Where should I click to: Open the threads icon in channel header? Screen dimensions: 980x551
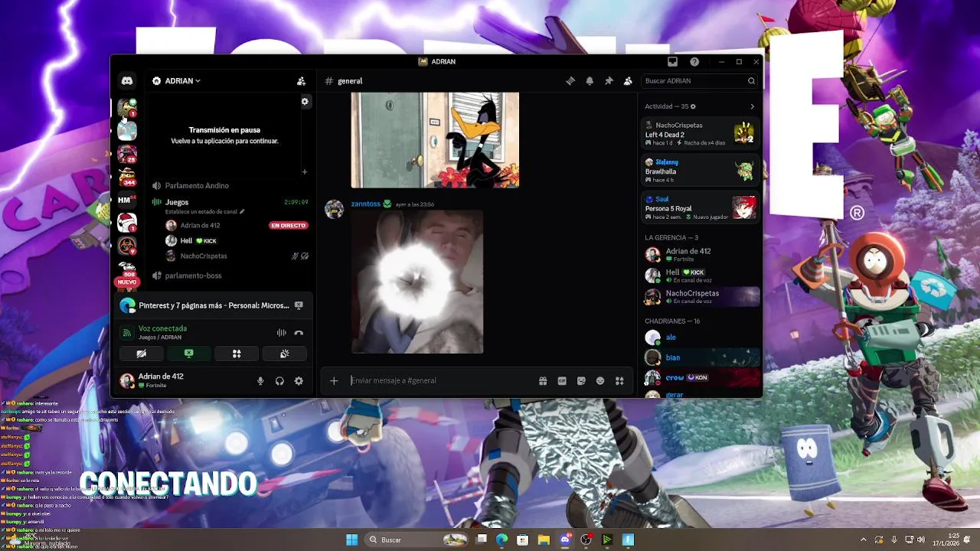[570, 81]
